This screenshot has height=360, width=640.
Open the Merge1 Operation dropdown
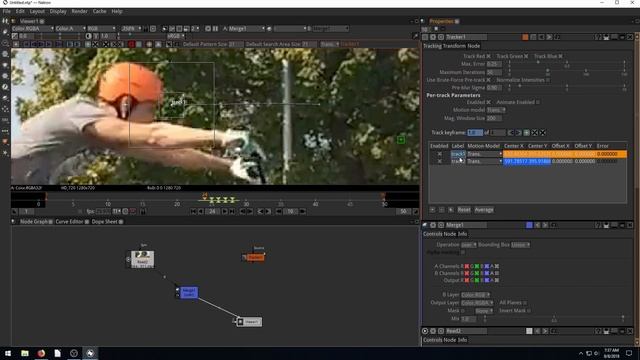point(469,245)
